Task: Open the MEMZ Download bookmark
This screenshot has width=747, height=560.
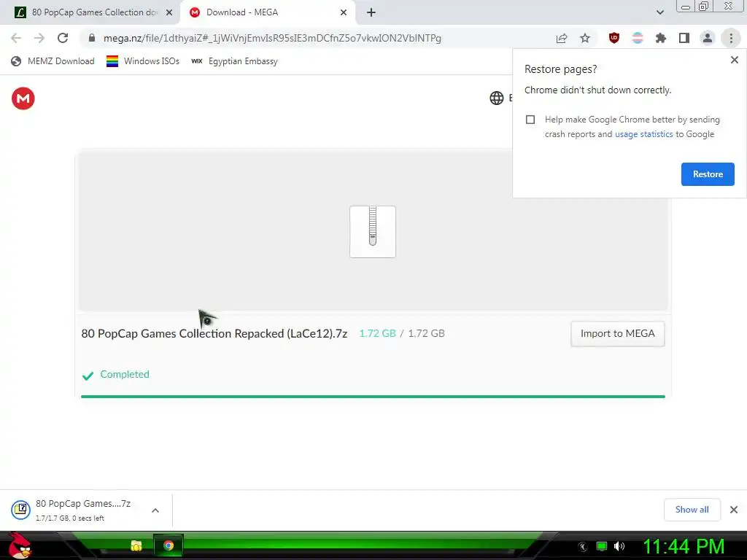Action: click(53, 61)
